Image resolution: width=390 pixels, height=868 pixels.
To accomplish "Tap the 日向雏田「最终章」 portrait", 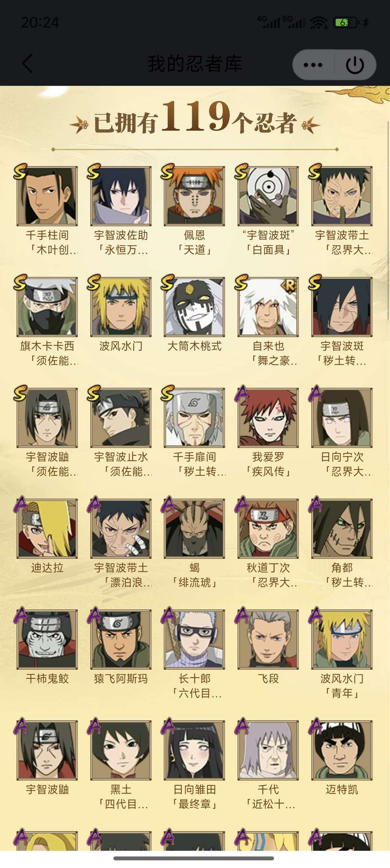I will click(195, 751).
